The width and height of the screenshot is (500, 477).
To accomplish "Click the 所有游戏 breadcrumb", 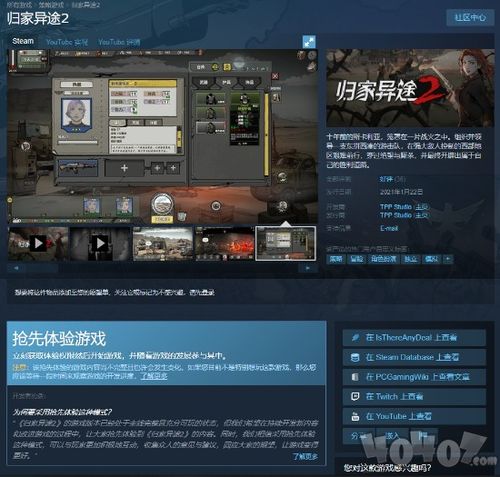I will click(x=19, y=5).
